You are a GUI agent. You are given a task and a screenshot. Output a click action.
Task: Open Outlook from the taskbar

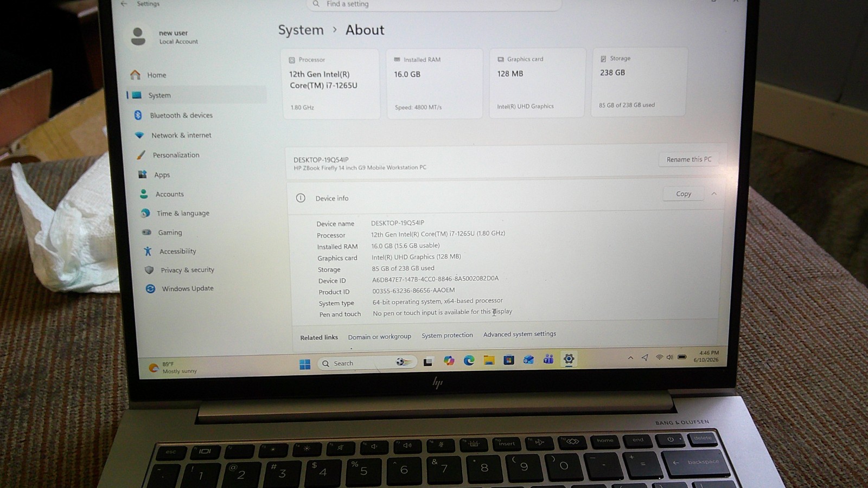click(528, 359)
